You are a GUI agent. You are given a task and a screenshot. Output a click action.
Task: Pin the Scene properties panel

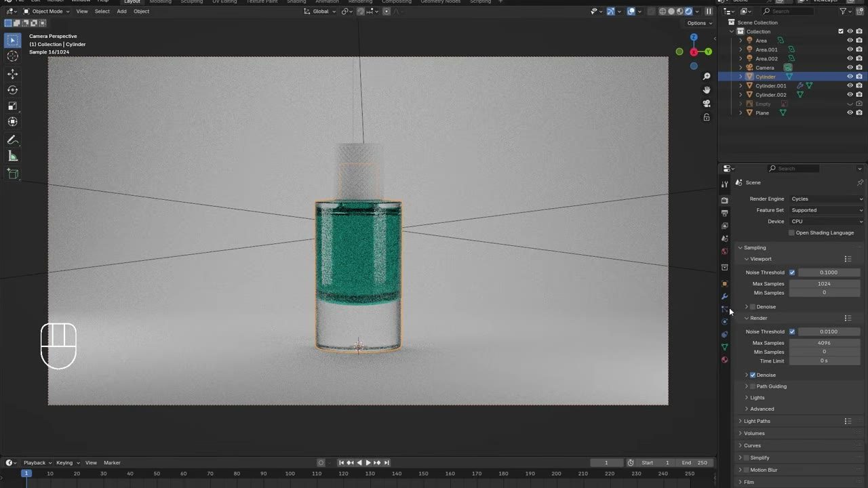coord(860,182)
